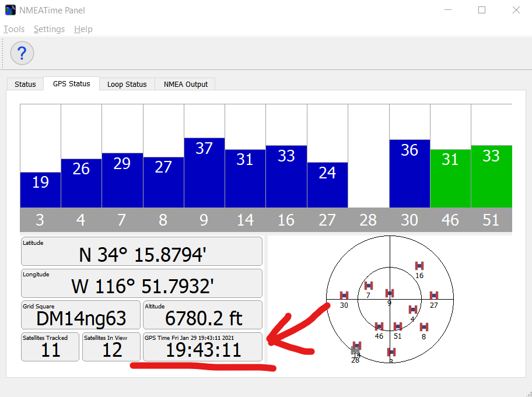Screen dimensions: 532x397
Task: Click the Satellites Tracked count 11
Action: [51, 350]
